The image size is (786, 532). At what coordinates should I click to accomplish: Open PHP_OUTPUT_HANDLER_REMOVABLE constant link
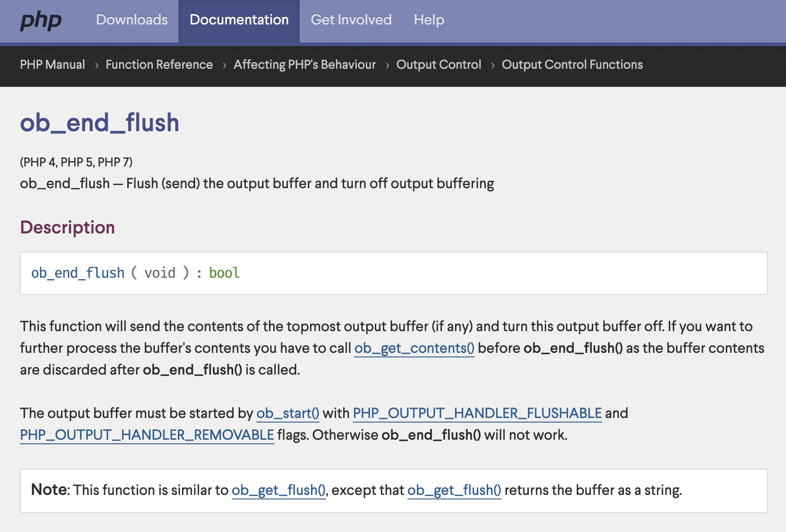tap(147, 435)
